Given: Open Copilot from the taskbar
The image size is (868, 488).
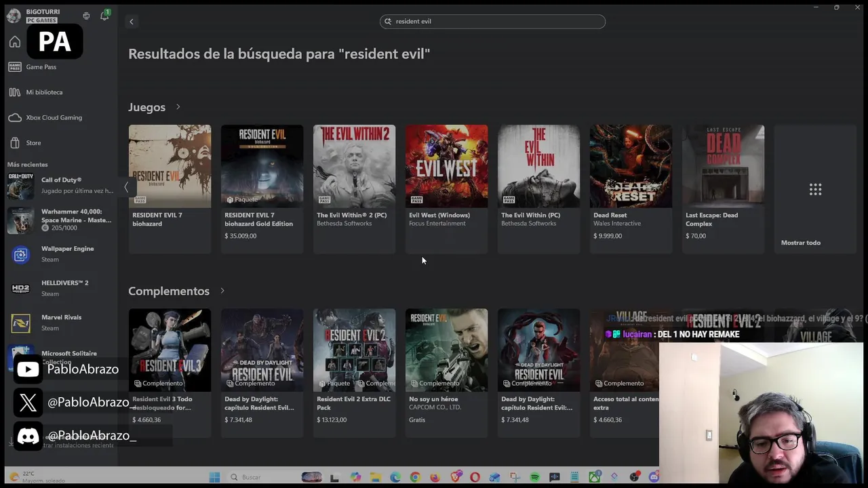Looking at the screenshot, I should coord(356,477).
